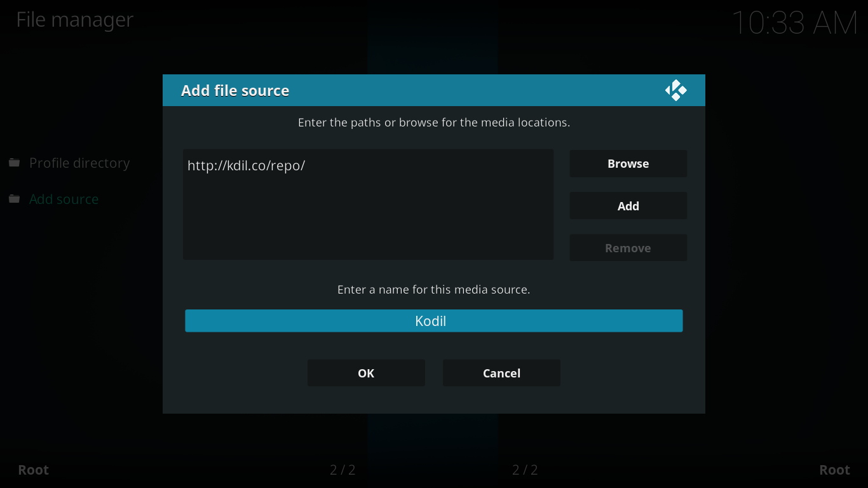This screenshot has height=488, width=868.
Task: Click the right pane 2 / 2 counter
Action: [x=525, y=470]
